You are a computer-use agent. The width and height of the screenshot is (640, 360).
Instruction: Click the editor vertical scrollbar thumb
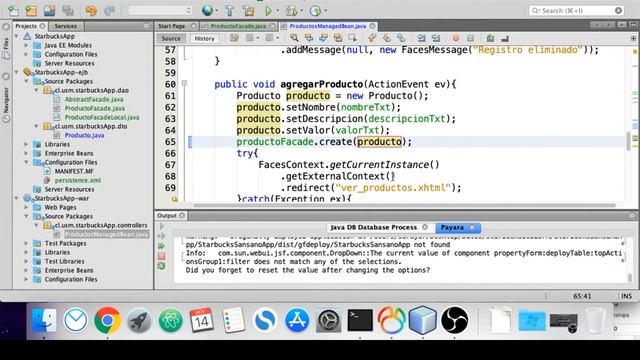629,140
